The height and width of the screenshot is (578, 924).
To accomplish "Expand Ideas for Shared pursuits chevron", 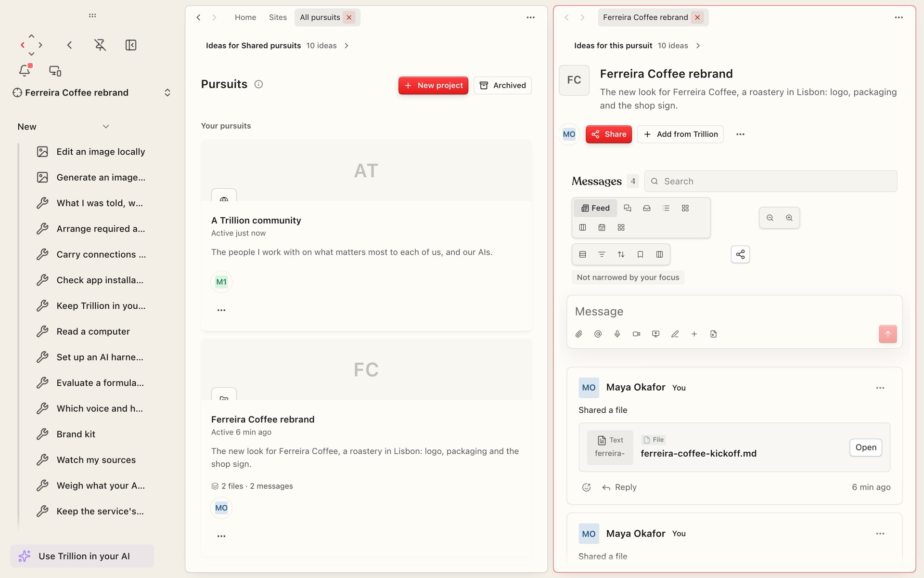I will point(346,46).
